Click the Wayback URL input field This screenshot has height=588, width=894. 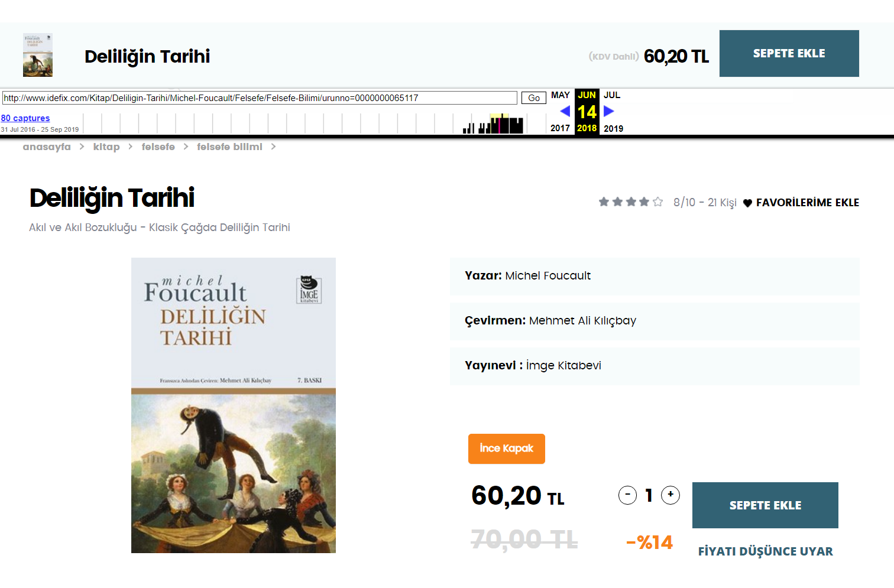click(260, 98)
